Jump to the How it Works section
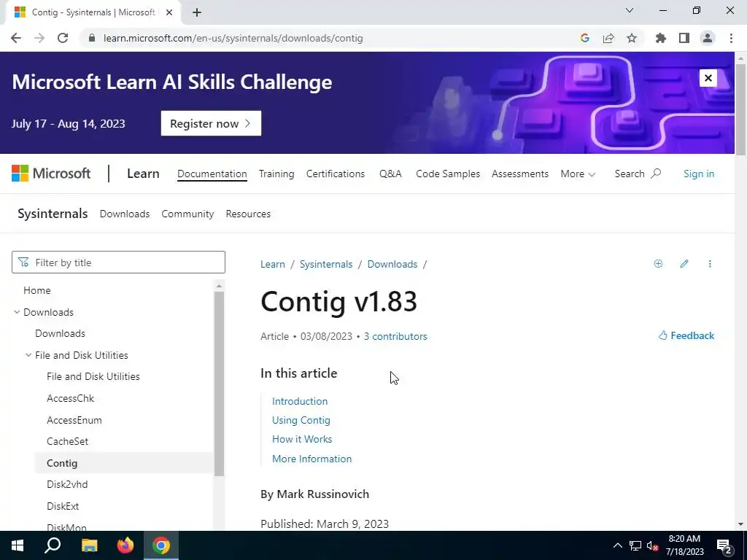 [302, 439]
